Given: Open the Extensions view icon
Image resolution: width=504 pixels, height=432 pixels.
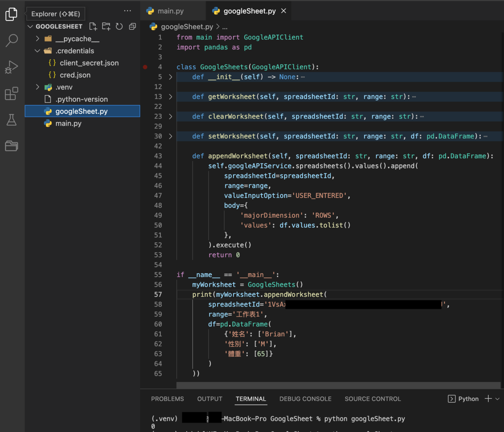Looking at the screenshot, I should (11, 94).
